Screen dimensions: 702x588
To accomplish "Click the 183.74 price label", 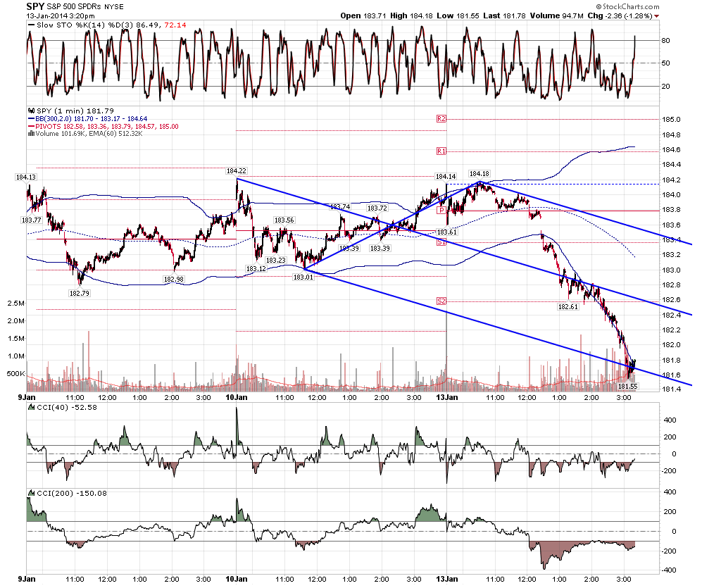I will click(340, 206).
